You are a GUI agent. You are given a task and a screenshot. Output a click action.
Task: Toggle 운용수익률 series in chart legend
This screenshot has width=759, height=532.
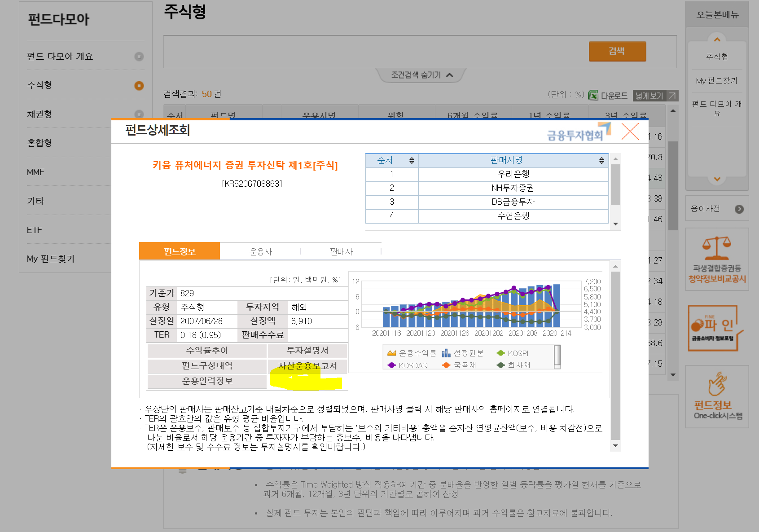tap(412, 353)
